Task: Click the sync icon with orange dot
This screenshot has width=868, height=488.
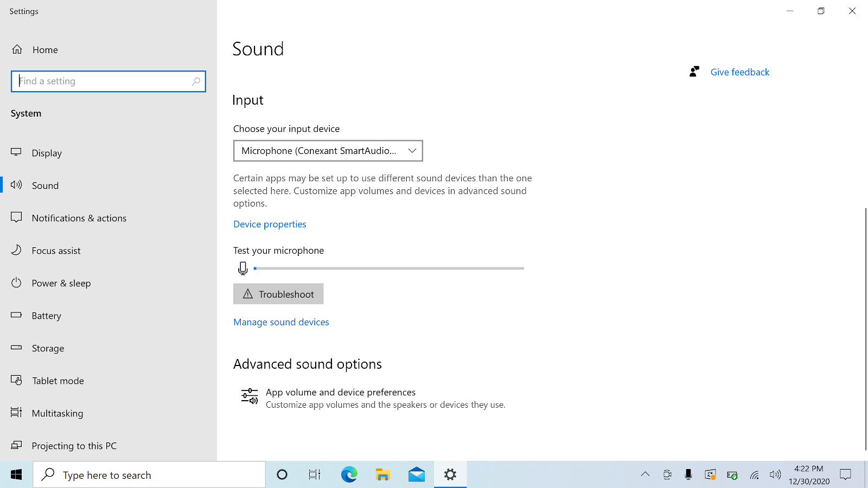Action: (710, 475)
